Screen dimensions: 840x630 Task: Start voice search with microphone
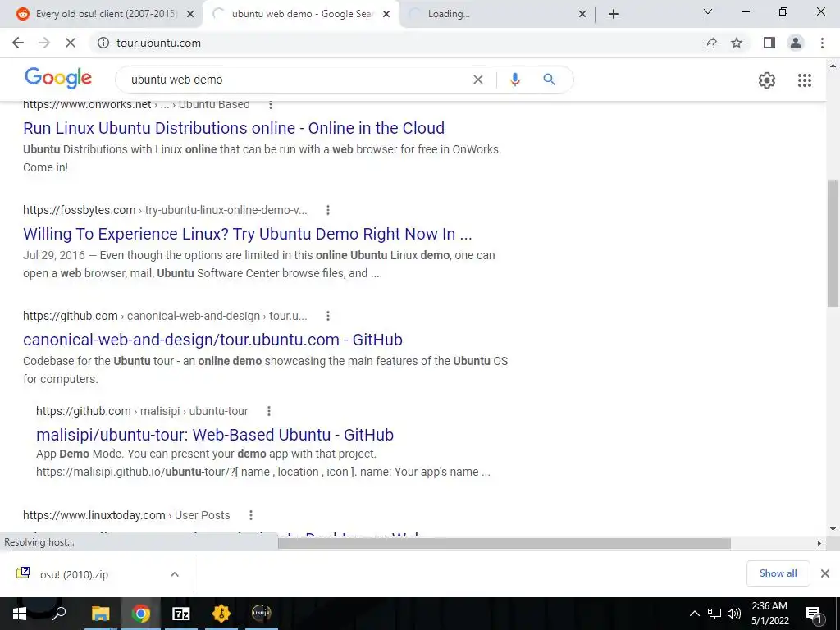(x=515, y=80)
